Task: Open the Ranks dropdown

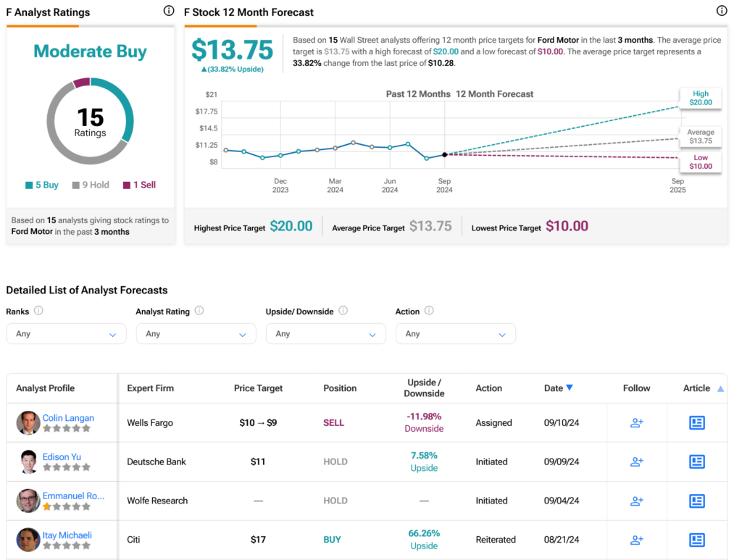Action: 66,334
